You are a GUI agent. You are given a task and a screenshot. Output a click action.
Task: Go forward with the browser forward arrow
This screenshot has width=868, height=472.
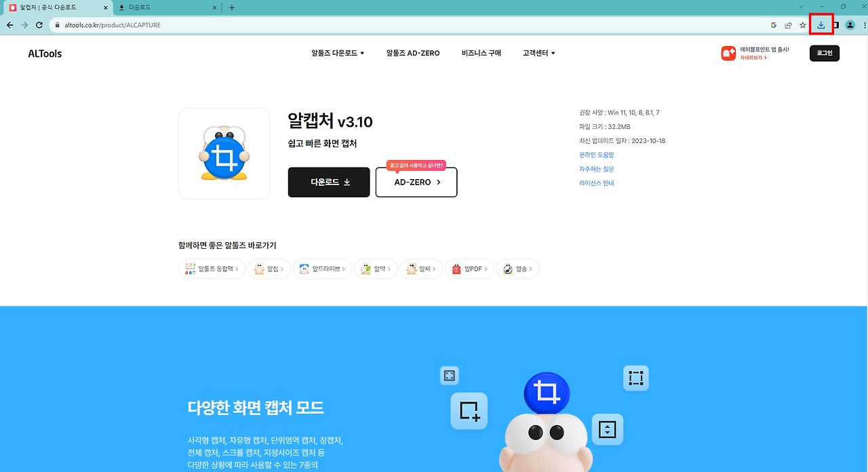click(24, 25)
